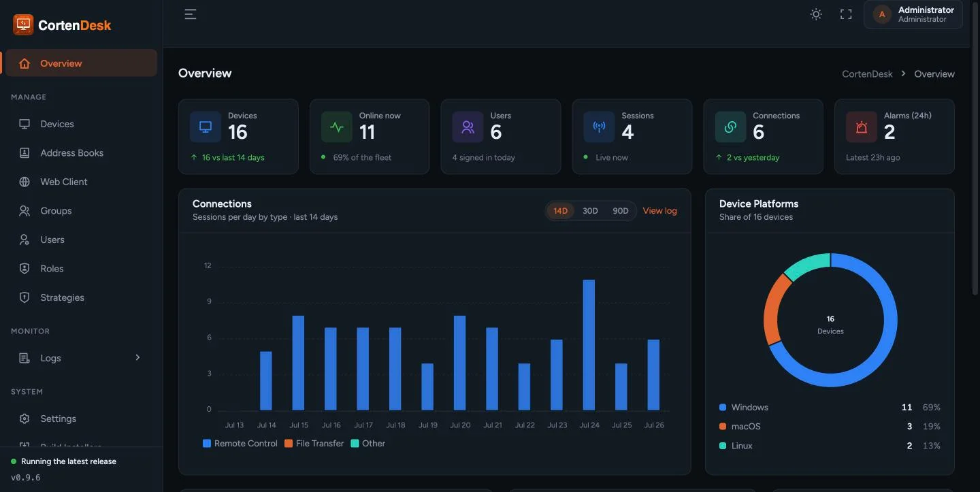
Task: Click the 'Live now' sessions status text
Action: pyautogui.click(x=612, y=157)
